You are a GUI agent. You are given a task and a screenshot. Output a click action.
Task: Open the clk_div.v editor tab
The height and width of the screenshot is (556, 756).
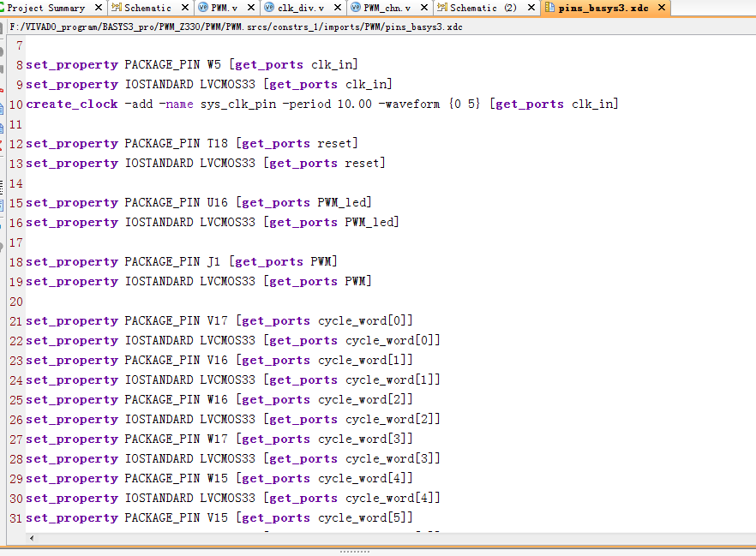pyautogui.click(x=301, y=8)
